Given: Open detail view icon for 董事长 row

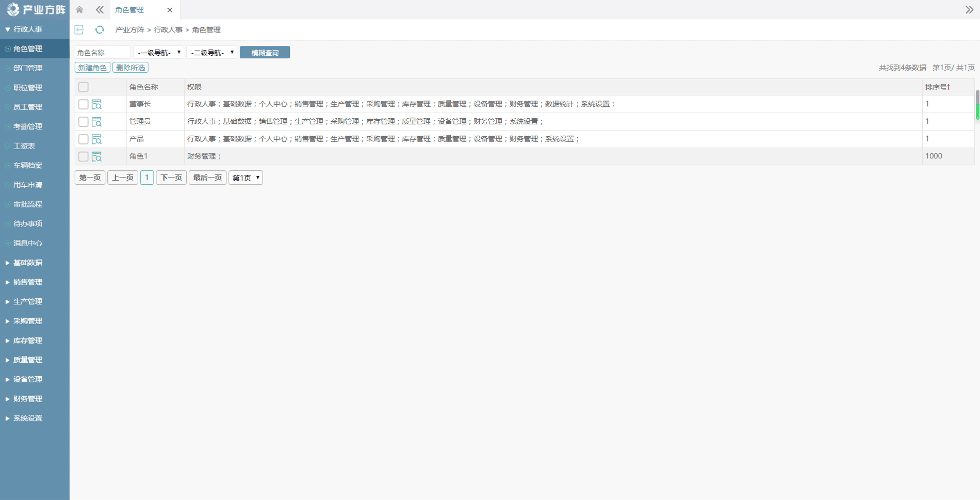Looking at the screenshot, I should [96, 105].
